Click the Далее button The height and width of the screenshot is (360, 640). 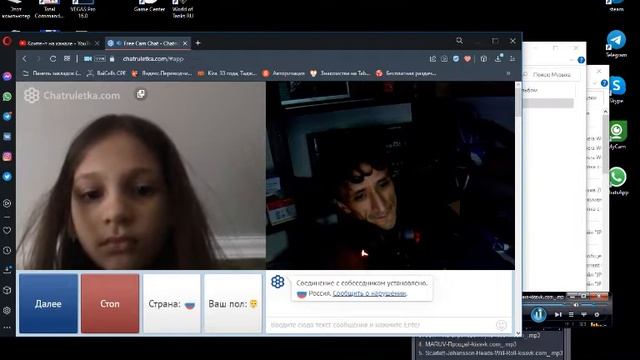click(x=48, y=304)
